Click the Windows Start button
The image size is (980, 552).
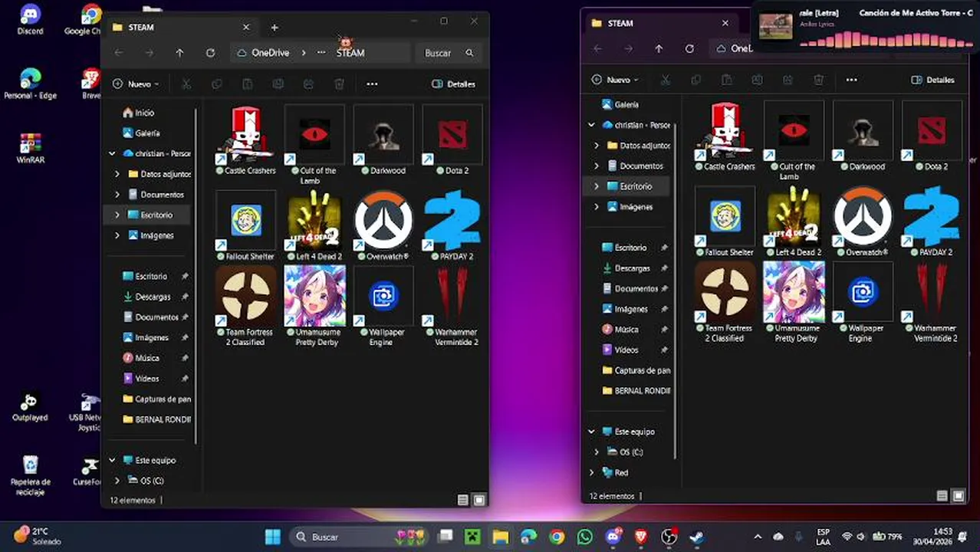272,537
